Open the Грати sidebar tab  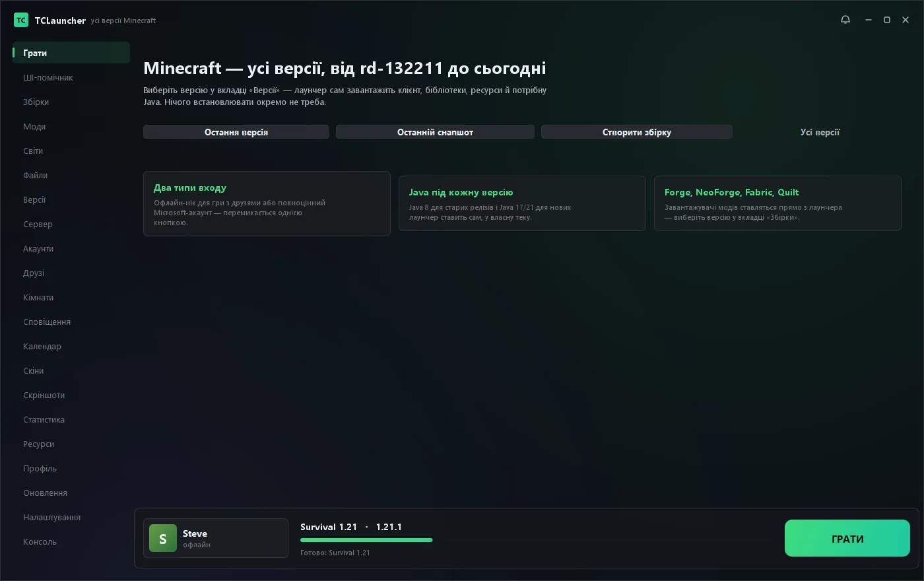click(71, 53)
